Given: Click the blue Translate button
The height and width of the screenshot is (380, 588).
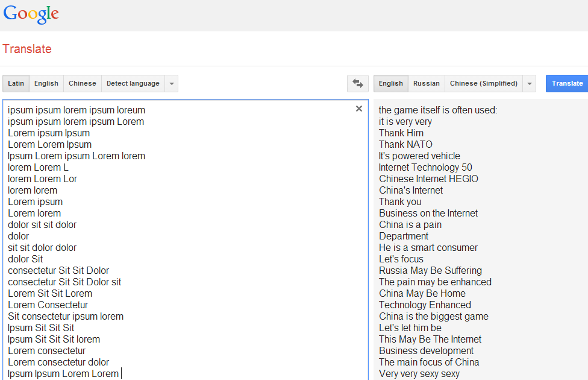Looking at the screenshot, I should [567, 83].
